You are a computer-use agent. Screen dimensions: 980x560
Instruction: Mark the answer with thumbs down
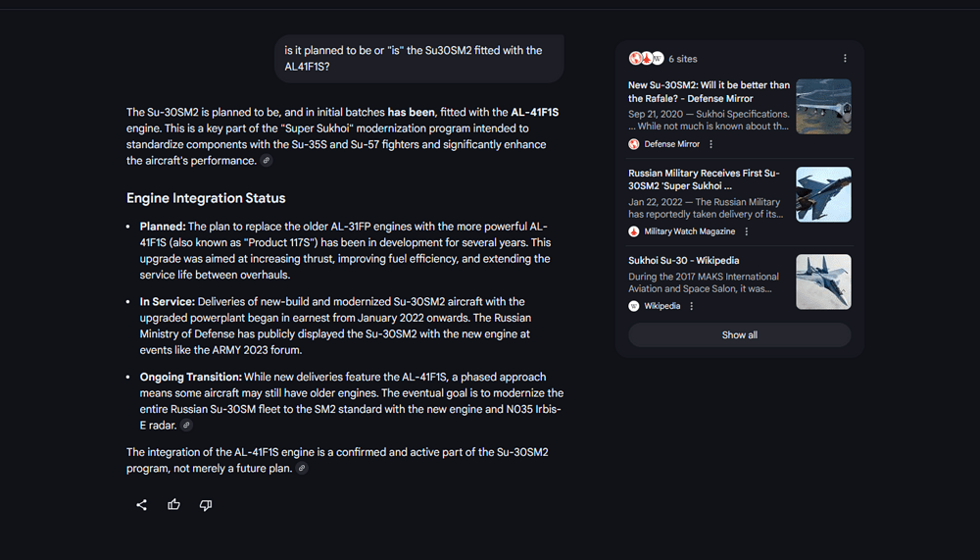(206, 505)
